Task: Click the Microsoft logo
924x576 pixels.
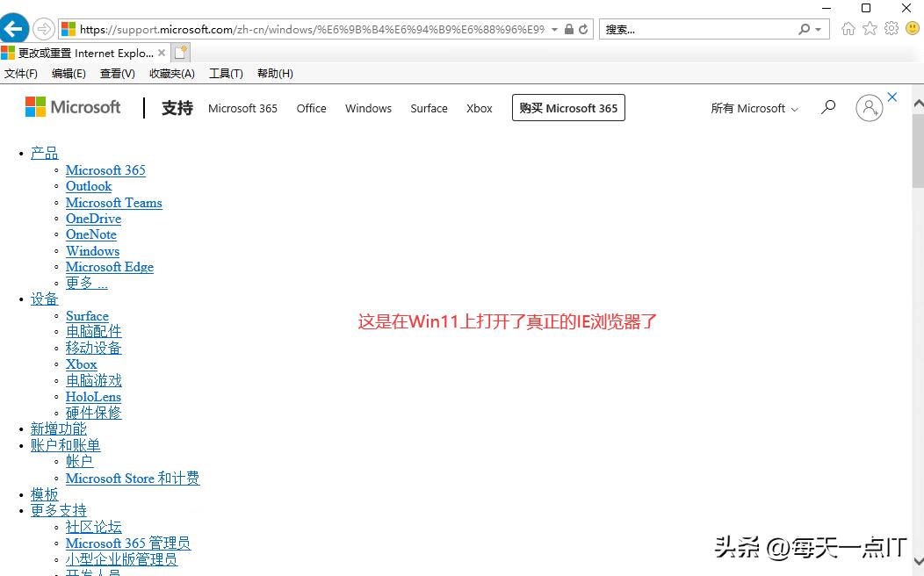Action: [x=73, y=107]
